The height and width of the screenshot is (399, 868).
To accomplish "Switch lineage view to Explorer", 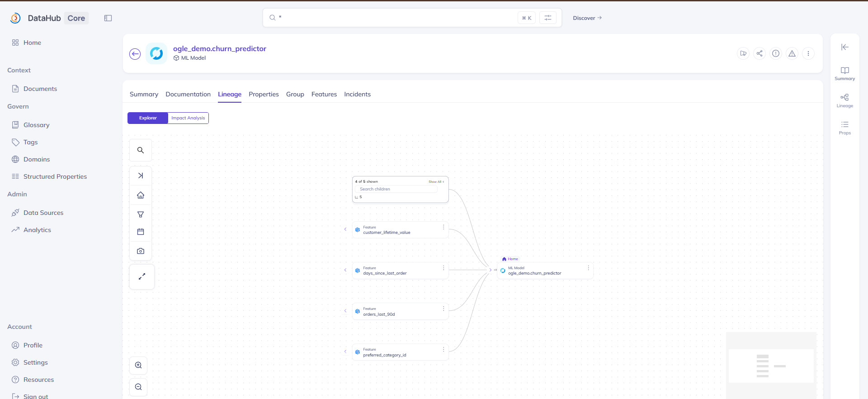I will [148, 118].
